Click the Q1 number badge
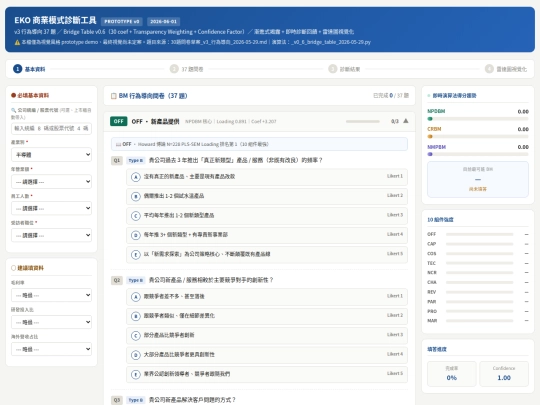The height and width of the screenshot is (405, 540). 117,160
